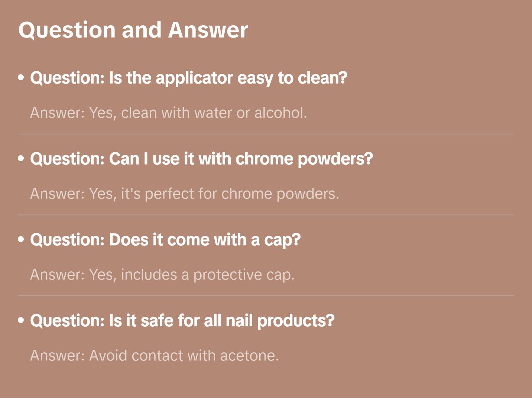
Task: Click the word "protective" in the cap answer
Action: [x=227, y=275]
